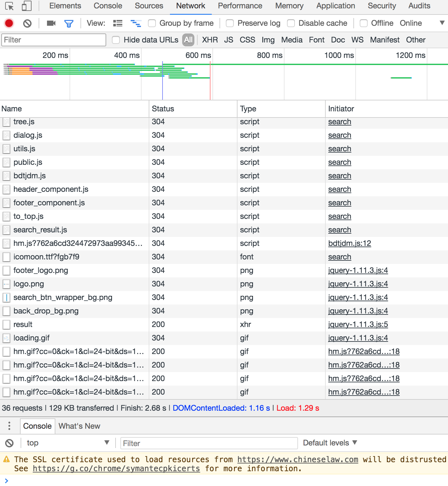Viewport: 448px width, 486px height.
Task: Toggle filmstrip screenshot capture
Action: pos(51,23)
